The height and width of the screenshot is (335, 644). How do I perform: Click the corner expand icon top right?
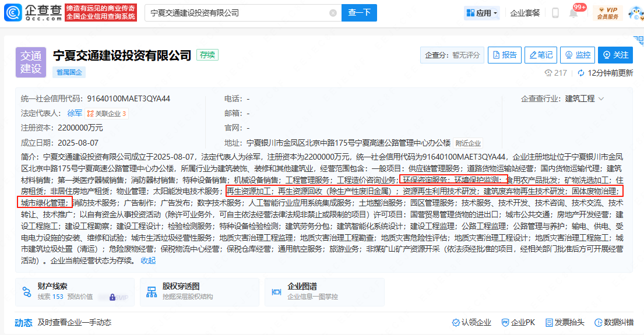click(x=639, y=40)
